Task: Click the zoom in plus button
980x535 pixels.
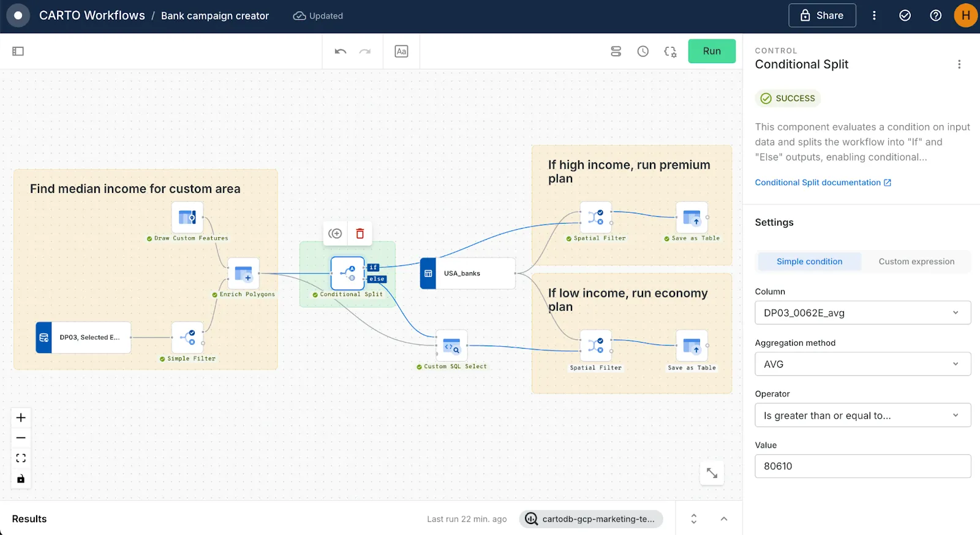Action: click(21, 417)
